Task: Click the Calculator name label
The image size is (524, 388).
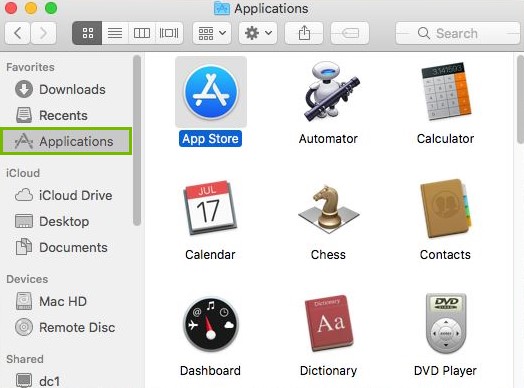Action: (445, 139)
